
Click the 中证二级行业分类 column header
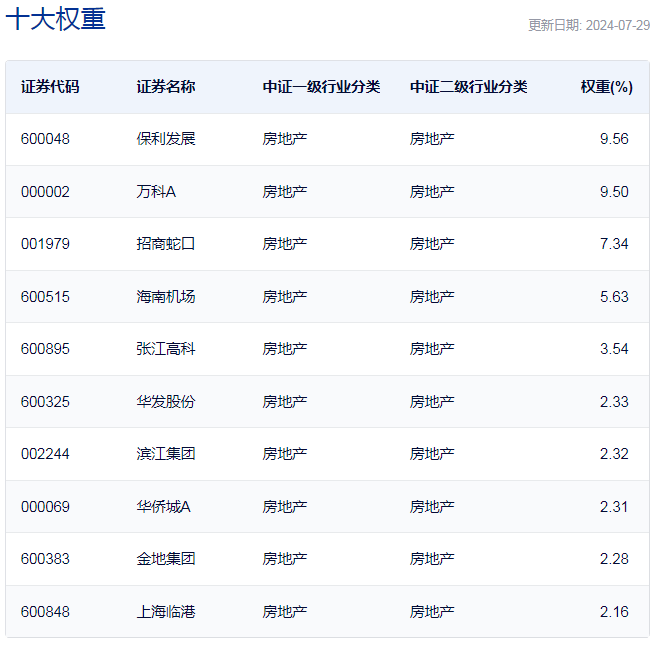pyautogui.click(x=468, y=87)
